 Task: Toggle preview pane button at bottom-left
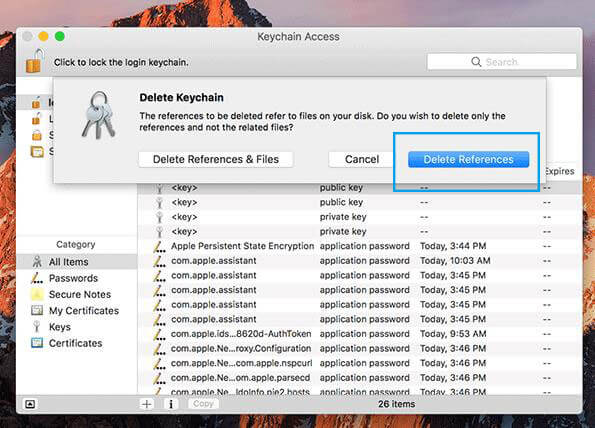coord(30,404)
